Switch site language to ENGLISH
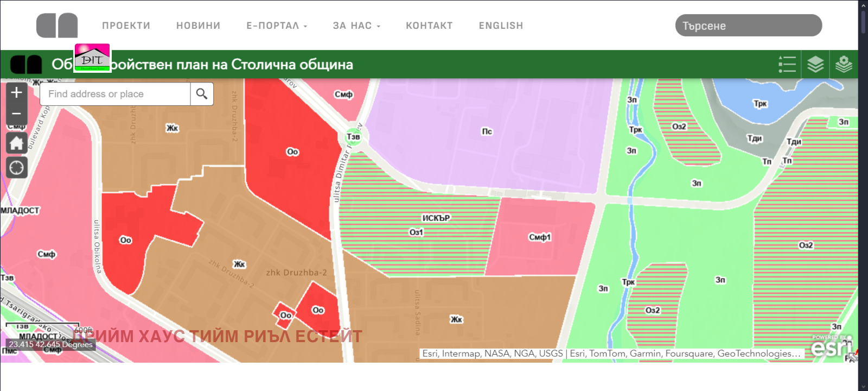The image size is (868, 391). pos(501,26)
